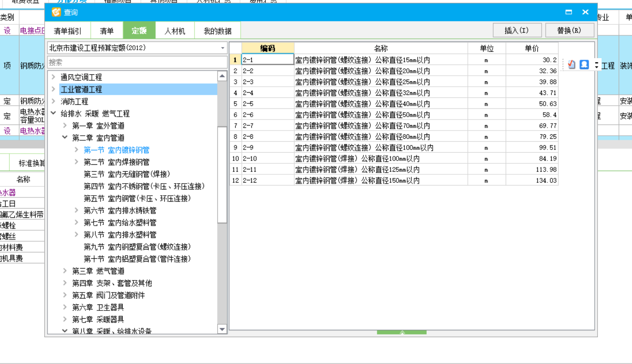The height and width of the screenshot is (364, 632).
Task: Click the 插入(I) button
Action: tap(517, 30)
